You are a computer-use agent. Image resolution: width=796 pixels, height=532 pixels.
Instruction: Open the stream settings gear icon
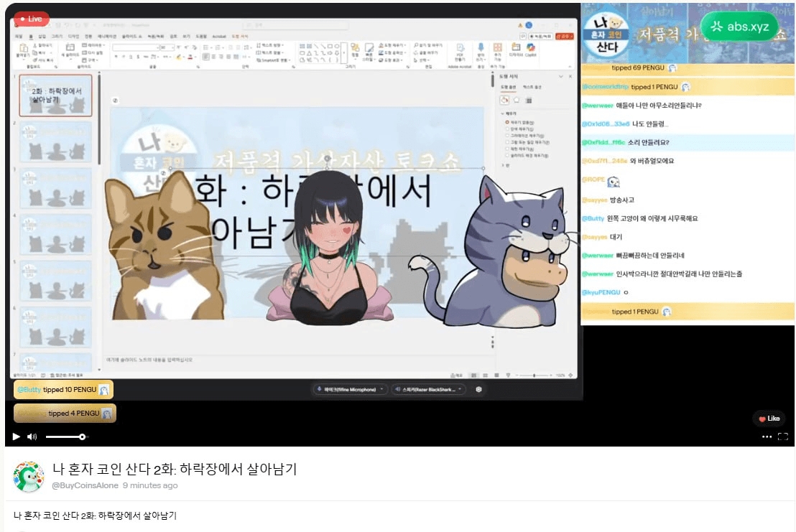tap(478, 390)
